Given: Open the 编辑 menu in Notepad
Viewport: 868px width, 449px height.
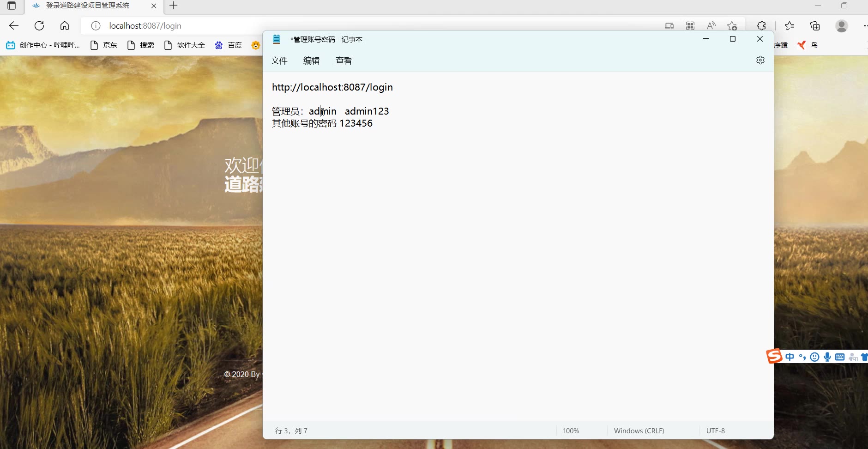Looking at the screenshot, I should 311,61.
